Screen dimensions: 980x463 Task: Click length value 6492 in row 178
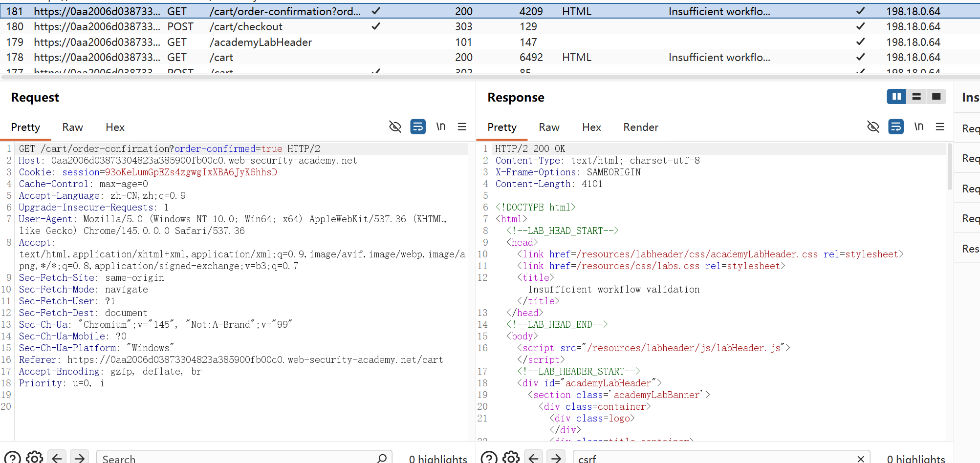531,57
